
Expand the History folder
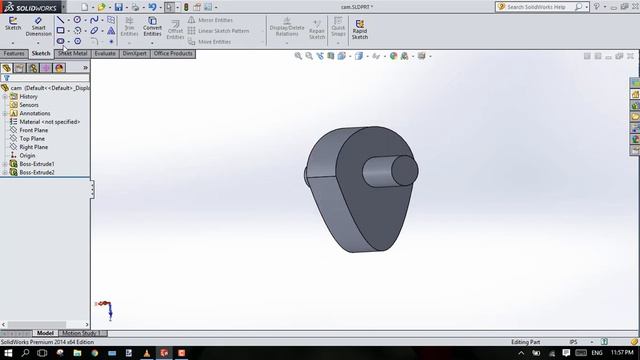(5, 97)
